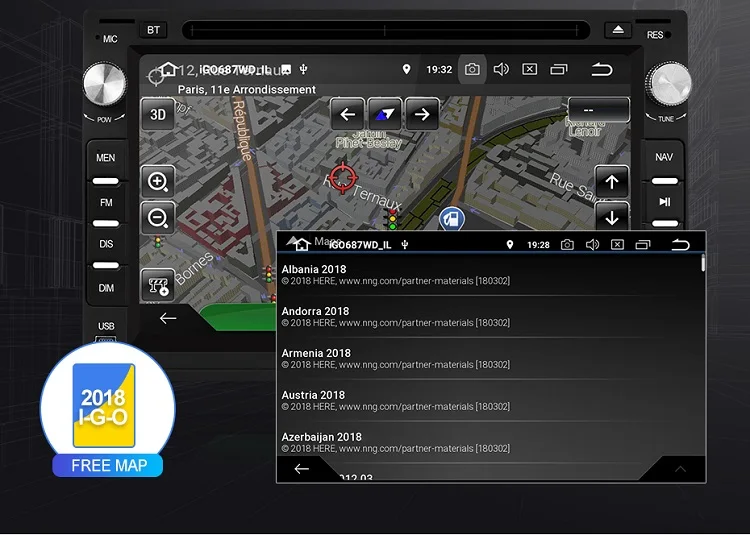This screenshot has height=535, width=750.
Task: Tap the fuel station POI on map
Action: 452,219
